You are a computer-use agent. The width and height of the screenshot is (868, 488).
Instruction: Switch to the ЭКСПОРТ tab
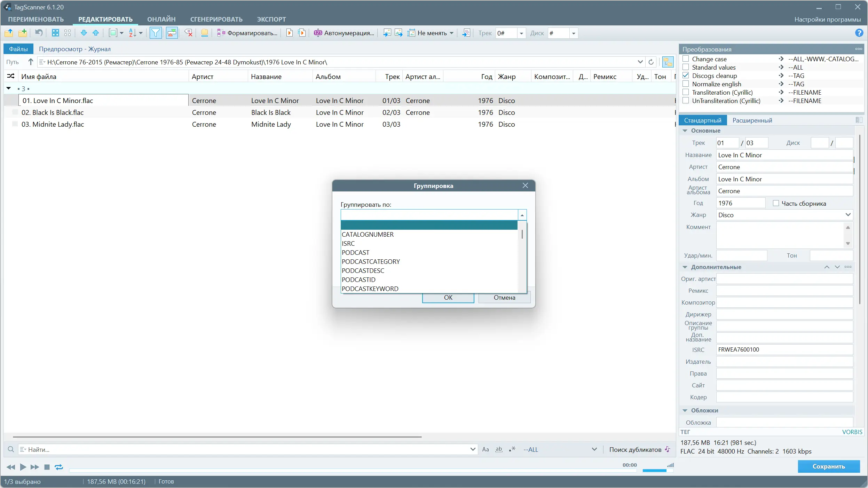271,19
